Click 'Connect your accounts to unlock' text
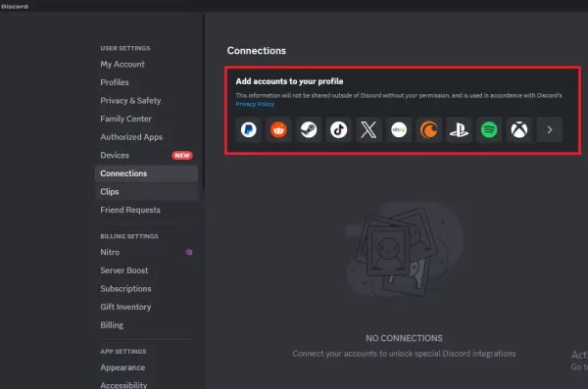This screenshot has width=588, height=389. 404,354
